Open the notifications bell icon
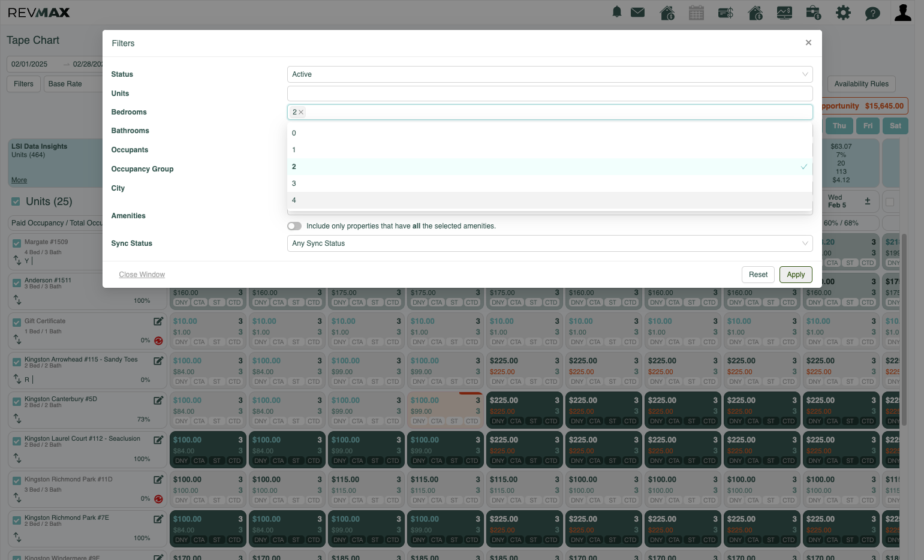The height and width of the screenshot is (560, 924). [x=616, y=12]
